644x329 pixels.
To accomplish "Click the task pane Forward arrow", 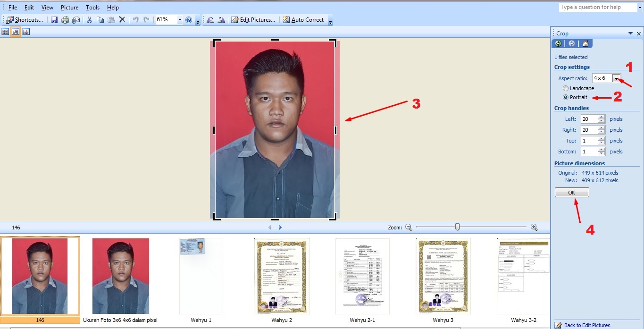I will click(571, 43).
